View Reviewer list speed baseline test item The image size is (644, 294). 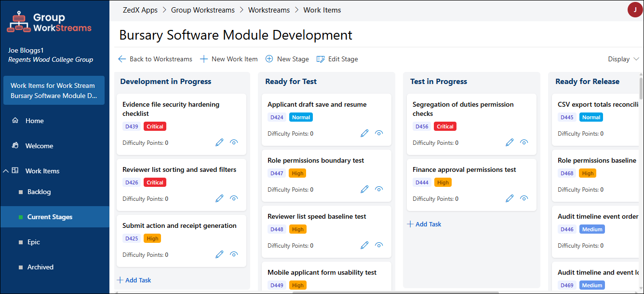click(379, 245)
